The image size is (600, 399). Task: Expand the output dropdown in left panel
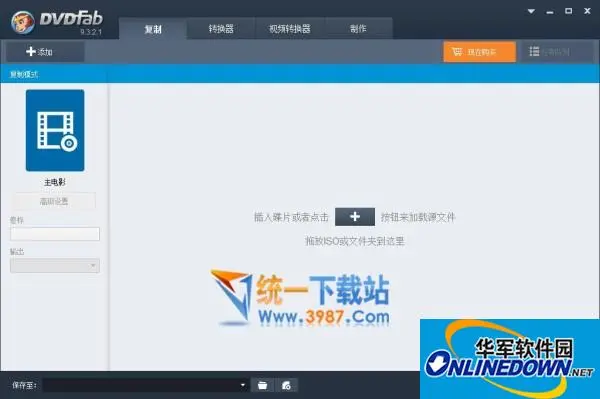[x=55, y=265]
